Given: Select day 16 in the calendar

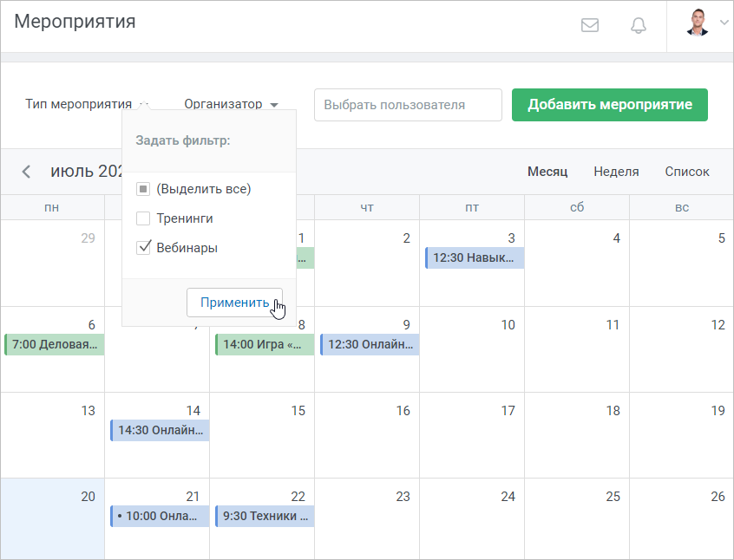Looking at the screenshot, I should point(367,435).
